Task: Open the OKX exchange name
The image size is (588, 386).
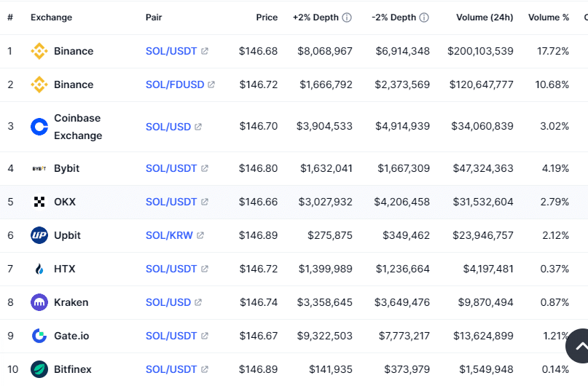Action: [65, 202]
